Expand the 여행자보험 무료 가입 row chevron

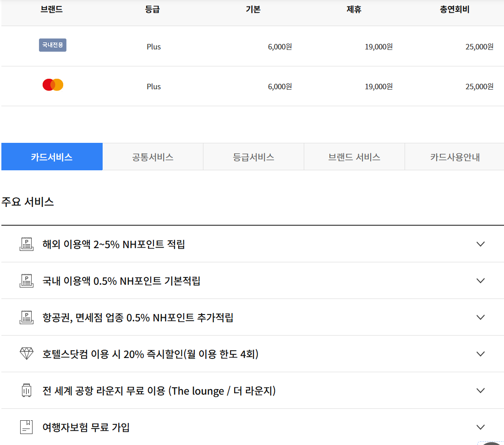click(x=480, y=427)
